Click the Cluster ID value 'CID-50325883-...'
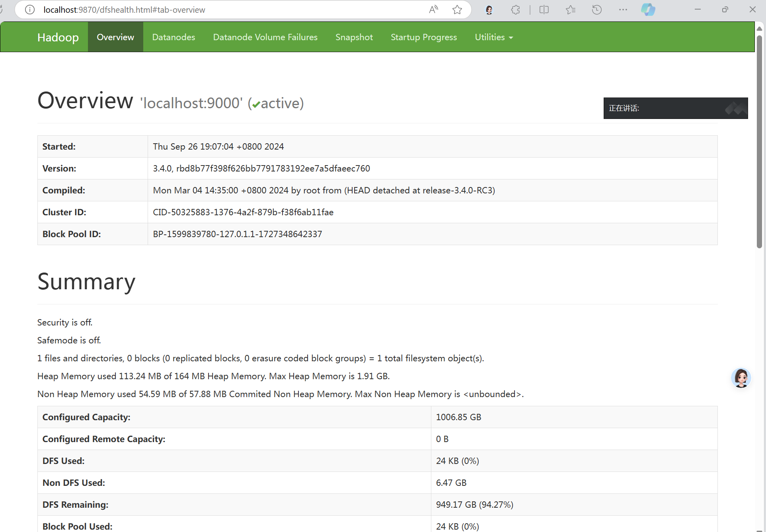The width and height of the screenshot is (766, 532). pyautogui.click(x=243, y=212)
